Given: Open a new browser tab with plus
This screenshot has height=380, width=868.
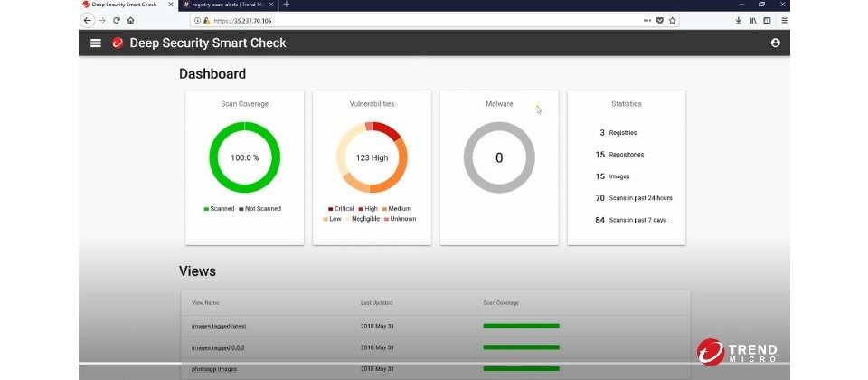Looking at the screenshot, I should (x=287, y=5).
